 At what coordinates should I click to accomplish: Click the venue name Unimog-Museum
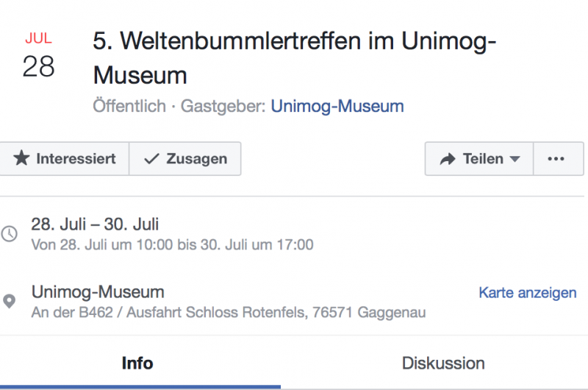coord(98,292)
